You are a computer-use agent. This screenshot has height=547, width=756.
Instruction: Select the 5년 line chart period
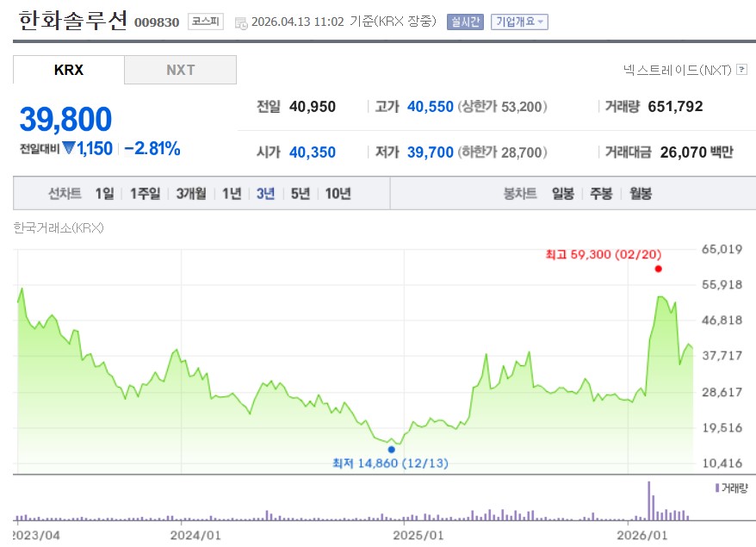tap(300, 194)
